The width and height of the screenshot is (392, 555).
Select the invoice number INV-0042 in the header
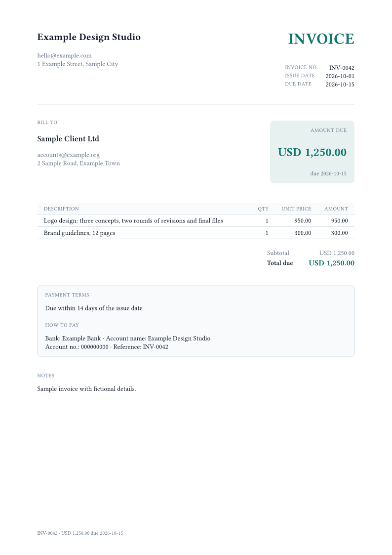(342, 68)
